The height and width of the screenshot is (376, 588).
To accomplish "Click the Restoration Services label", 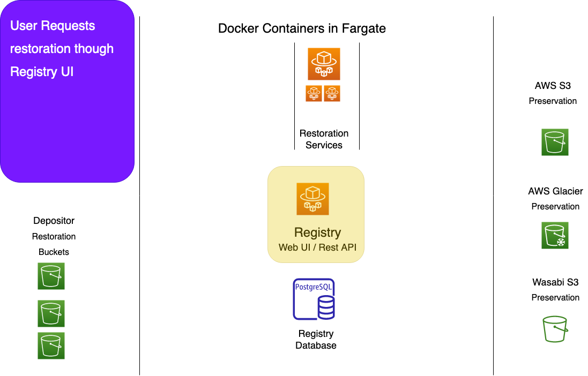I will (324, 139).
